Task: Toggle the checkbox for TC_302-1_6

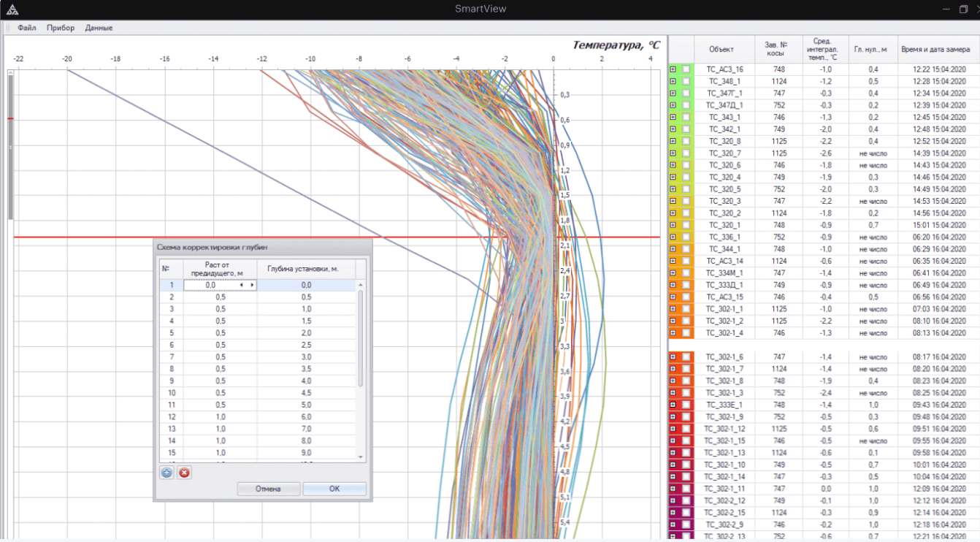Action: click(x=686, y=357)
